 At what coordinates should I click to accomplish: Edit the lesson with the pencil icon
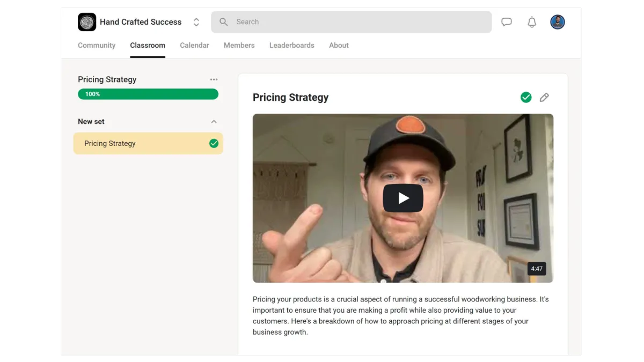point(544,97)
